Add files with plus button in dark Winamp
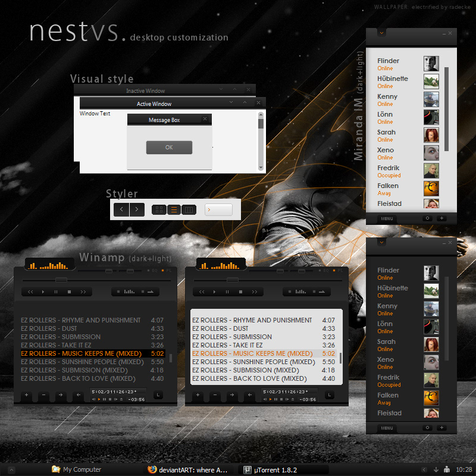The image size is (476, 476). 26,395
